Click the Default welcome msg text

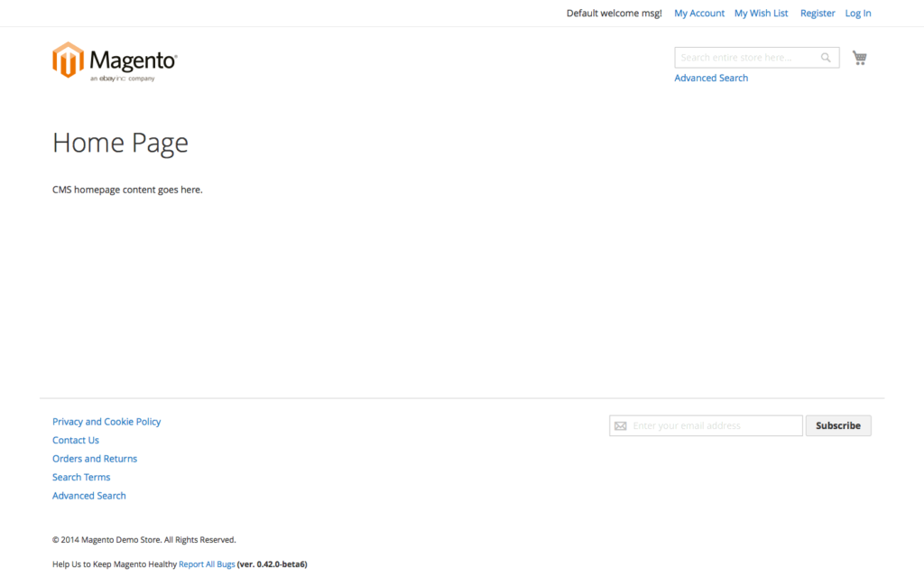(x=614, y=13)
